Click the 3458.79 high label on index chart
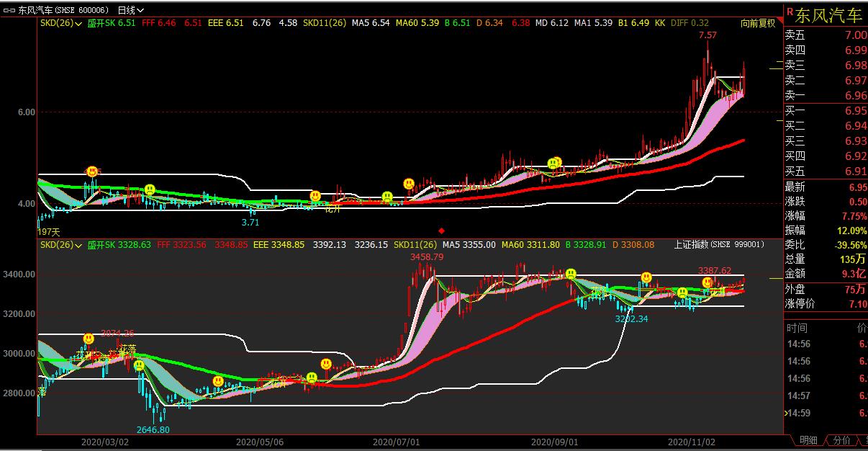Screen dimensions: 868x451 tap(427, 256)
